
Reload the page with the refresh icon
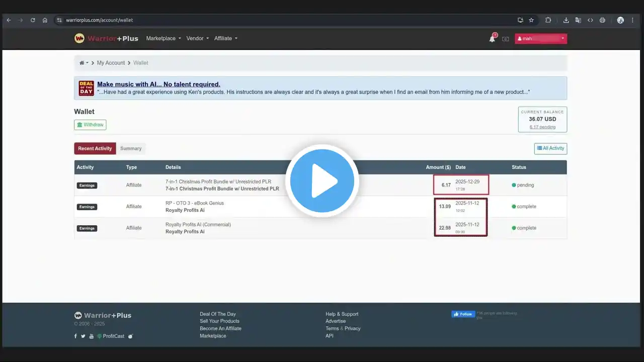(33, 20)
